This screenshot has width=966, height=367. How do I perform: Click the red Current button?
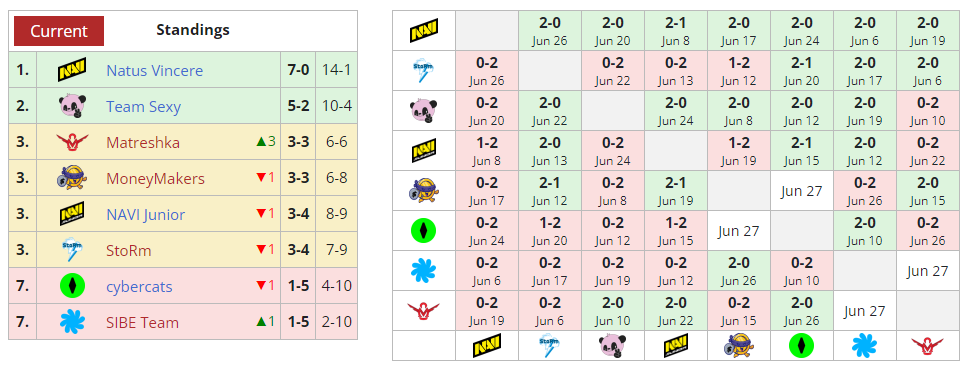(59, 31)
